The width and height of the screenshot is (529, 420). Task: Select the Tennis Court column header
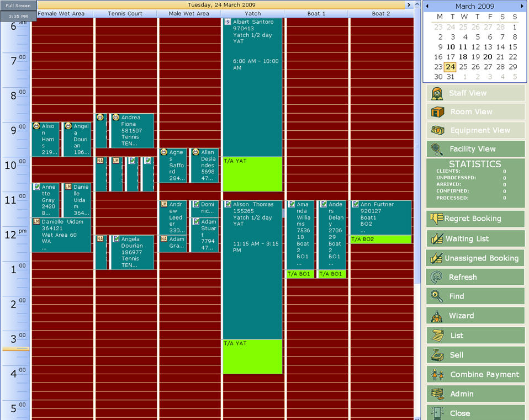(125, 14)
